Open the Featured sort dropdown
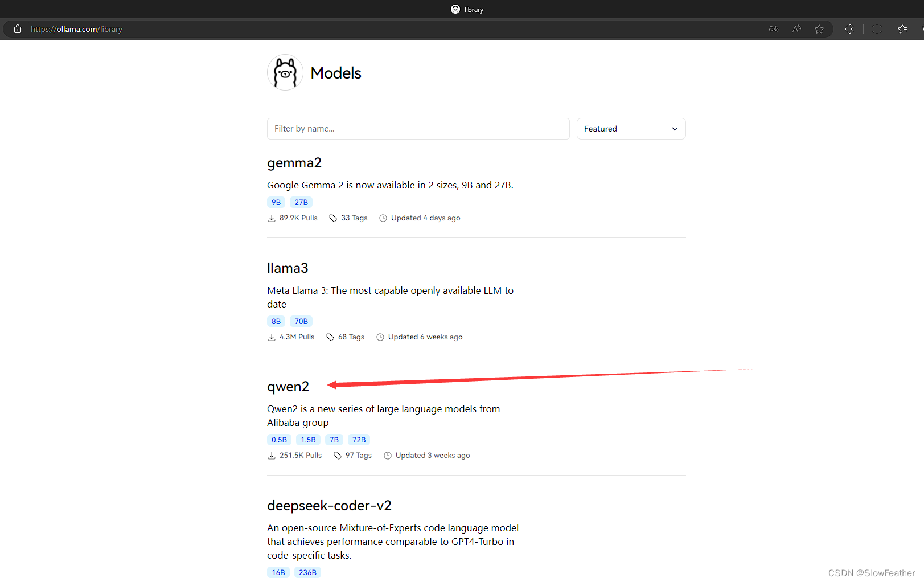This screenshot has height=582, width=924. 631,129
